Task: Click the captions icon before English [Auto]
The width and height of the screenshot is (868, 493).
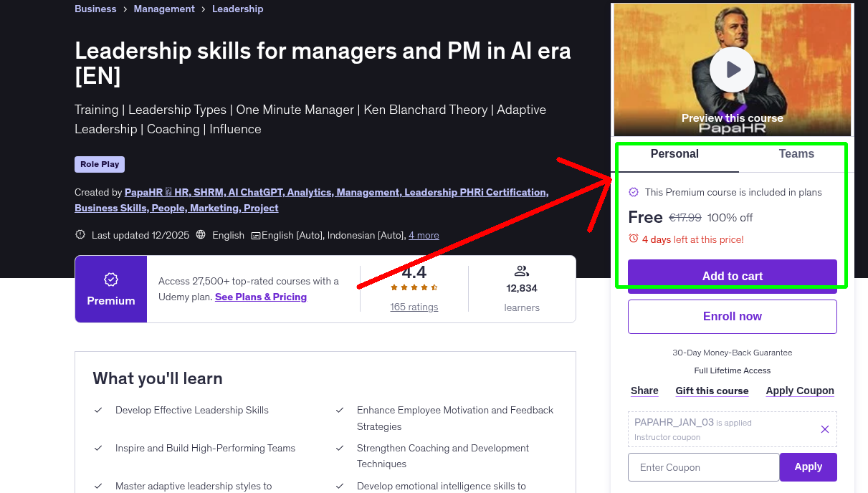Action: point(255,235)
